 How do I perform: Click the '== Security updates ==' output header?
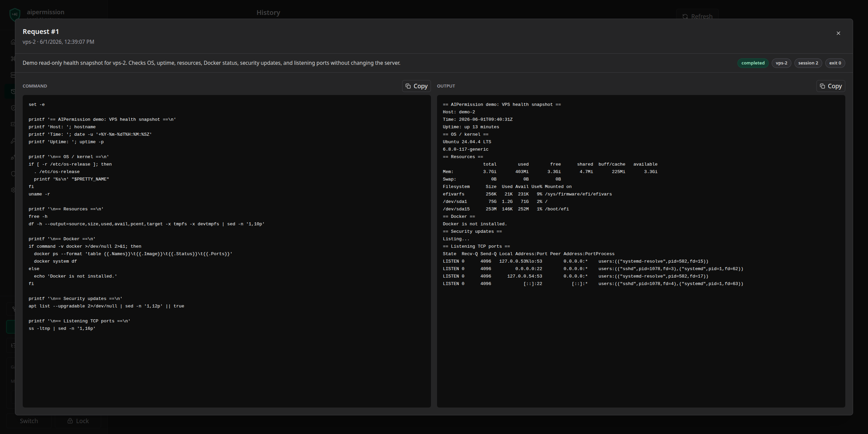472,231
